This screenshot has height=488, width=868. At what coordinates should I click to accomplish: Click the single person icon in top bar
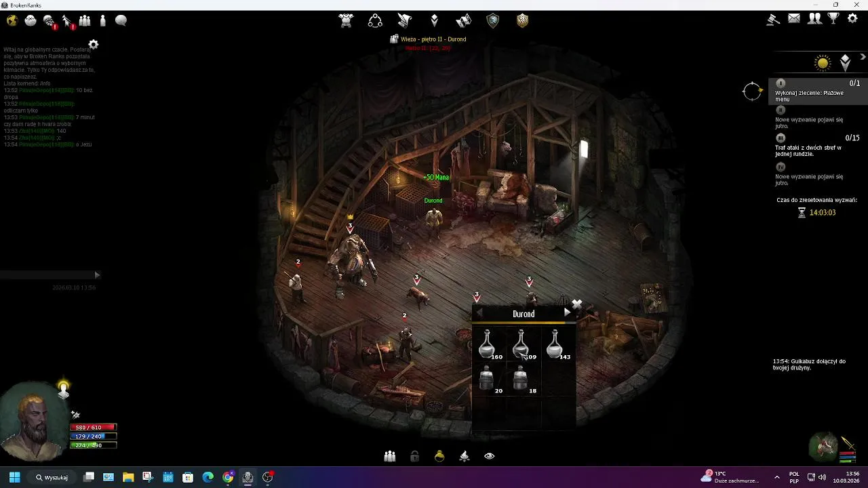[103, 20]
